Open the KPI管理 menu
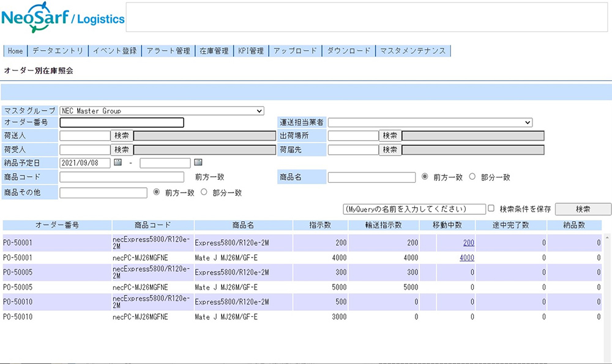This screenshot has width=612, height=364. (250, 51)
